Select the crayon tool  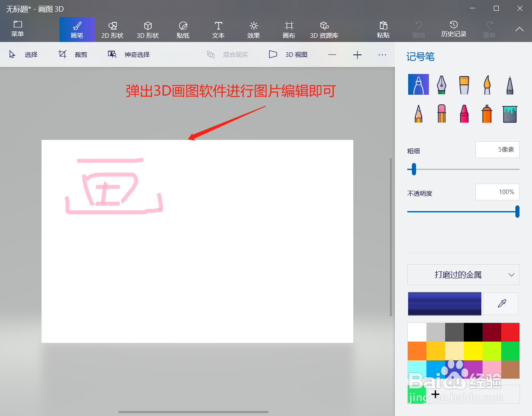click(x=464, y=113)
